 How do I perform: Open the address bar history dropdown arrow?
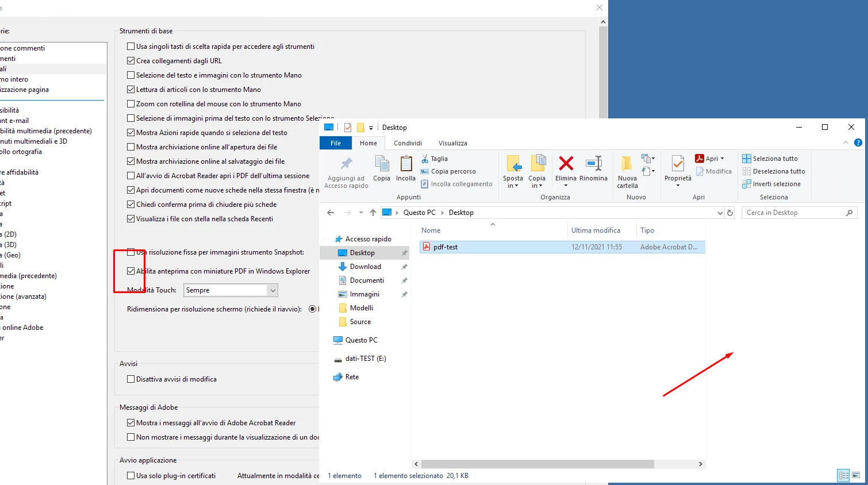click(x=720, y=213)
